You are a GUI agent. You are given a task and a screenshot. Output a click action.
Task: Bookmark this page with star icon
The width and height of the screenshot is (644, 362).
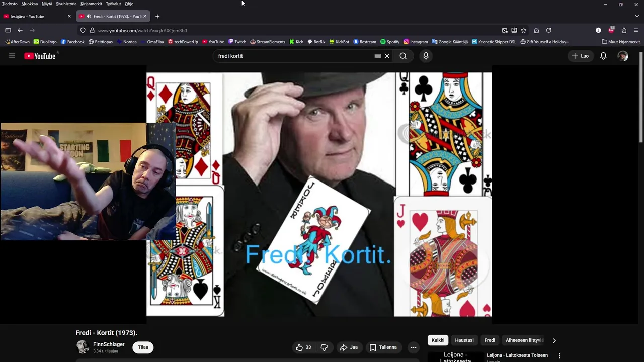pos(524,30)
